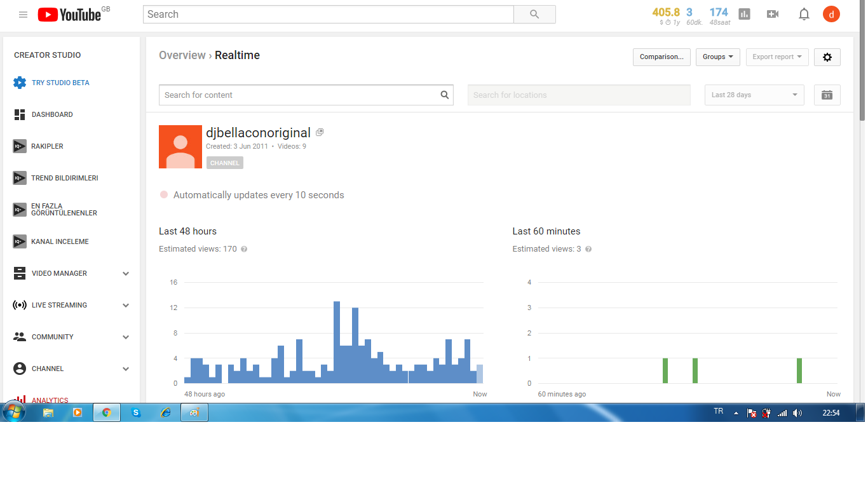This screenshot has width=868, height=488.
Task: Expand the Live Streaming section chevron
Action: tap(126, 305)
